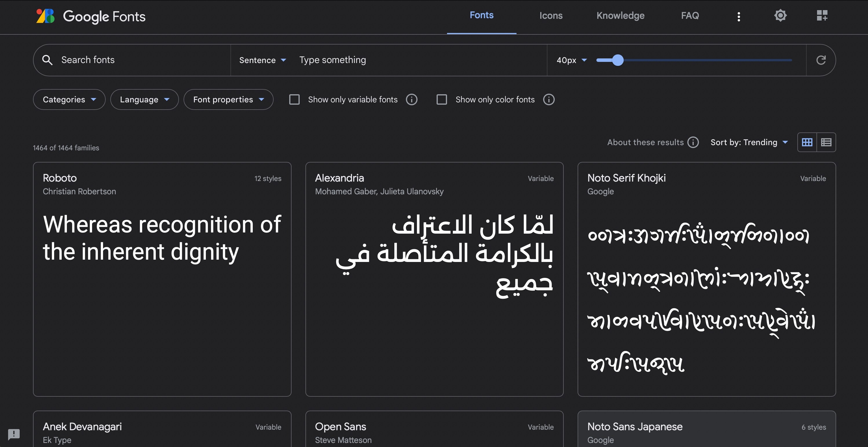Click the feedback exclamation icon at bottom-left
This screenshot has height=447, width=868.
(x=14, y=433)
